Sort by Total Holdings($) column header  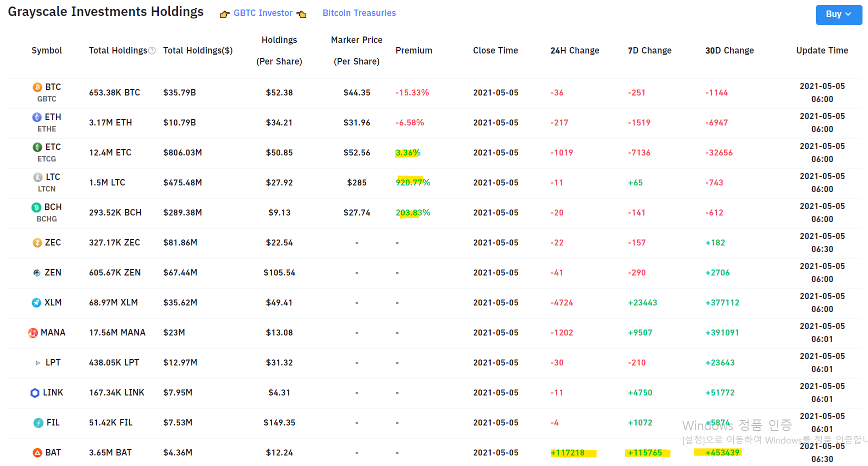198,50
